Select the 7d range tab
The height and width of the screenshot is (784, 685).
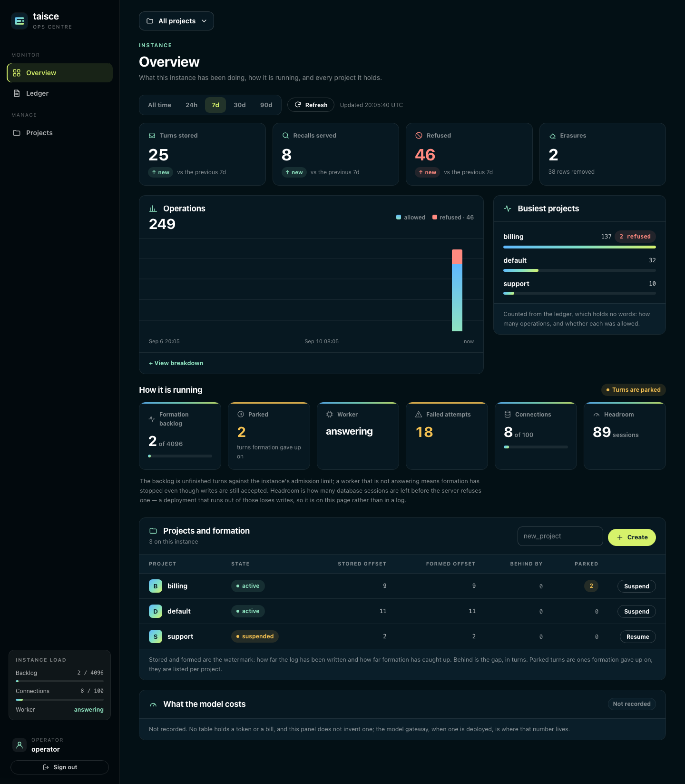pos(215,105)
